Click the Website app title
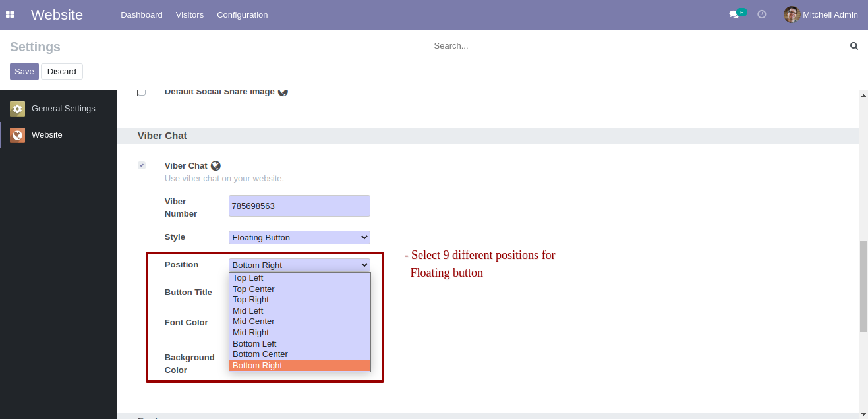The image size is (868, 419). [x=57, y=14]
